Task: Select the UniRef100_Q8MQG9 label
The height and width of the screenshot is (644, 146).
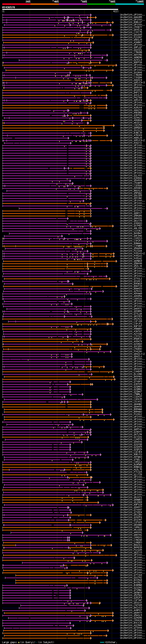Action: [x=131, y=128]
